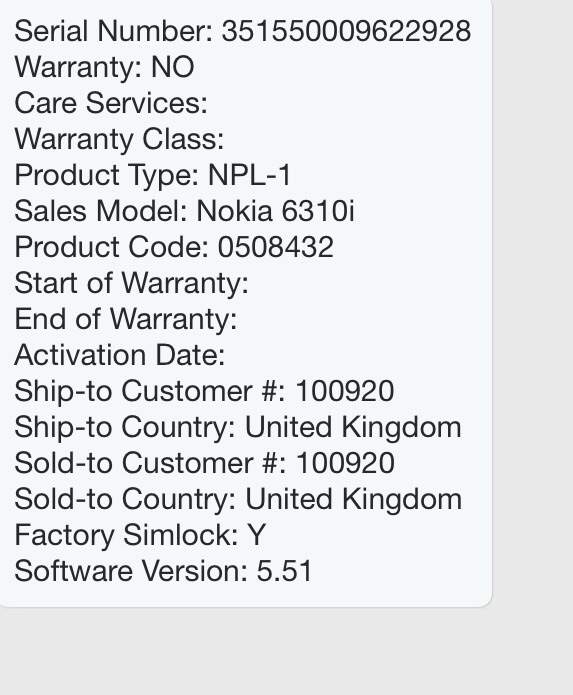Click the End of Warranty label
The height and width of the screenshot is (695, 573).
pyautogui.click(x=125, y=319)
